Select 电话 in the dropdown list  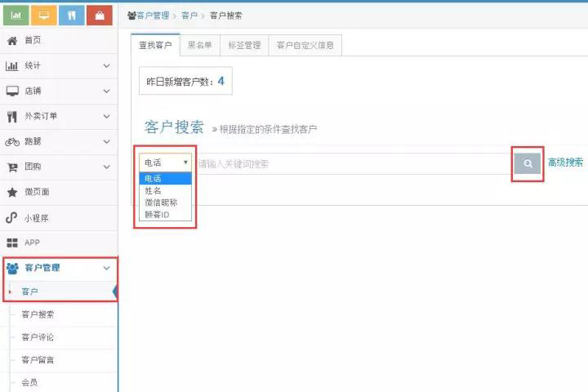[165, 179]
